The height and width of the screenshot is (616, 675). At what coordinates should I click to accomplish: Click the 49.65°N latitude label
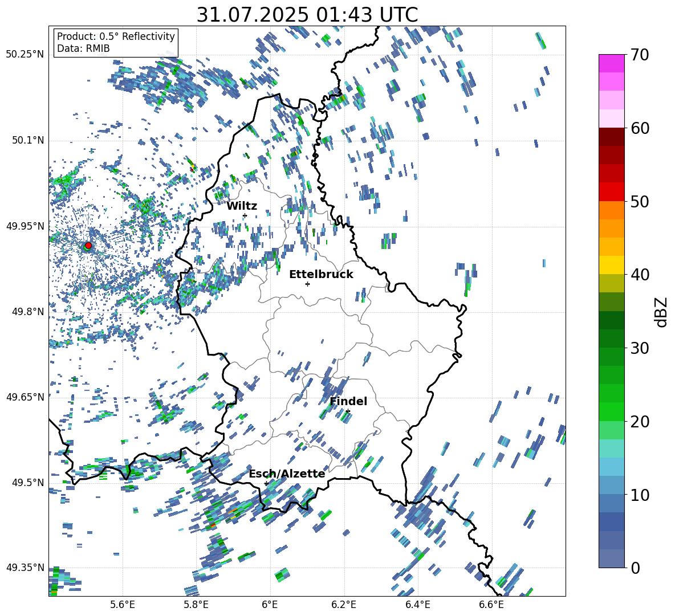25,397
